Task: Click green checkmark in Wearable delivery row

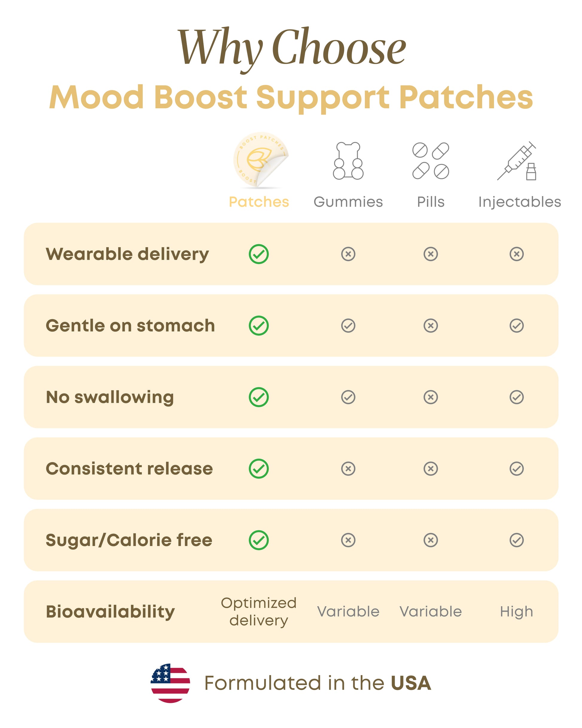Action: pos(259,254)
